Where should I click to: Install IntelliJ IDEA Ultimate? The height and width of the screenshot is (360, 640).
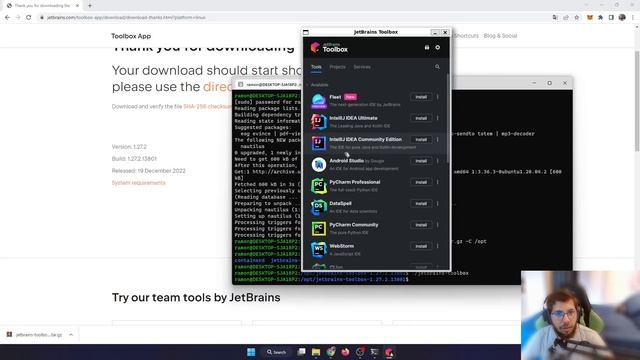(421, 118)
